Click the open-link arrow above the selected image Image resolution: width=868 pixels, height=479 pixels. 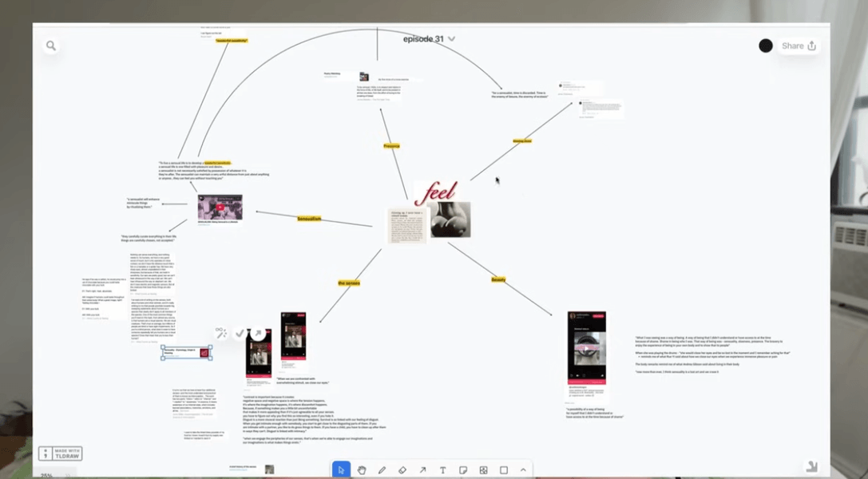pyautogui.click(x=258, y=332)
